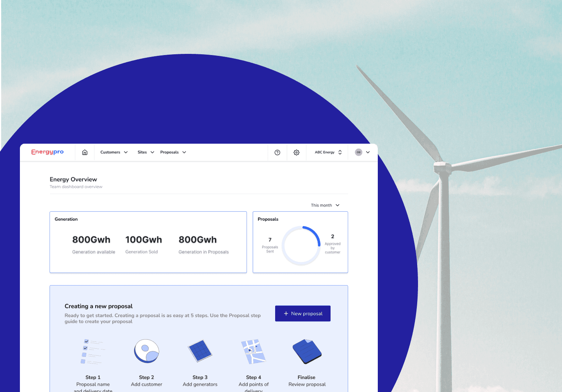The image size is (562, 392).
Task: Create a New proposal
Action: tap(303, 314)
